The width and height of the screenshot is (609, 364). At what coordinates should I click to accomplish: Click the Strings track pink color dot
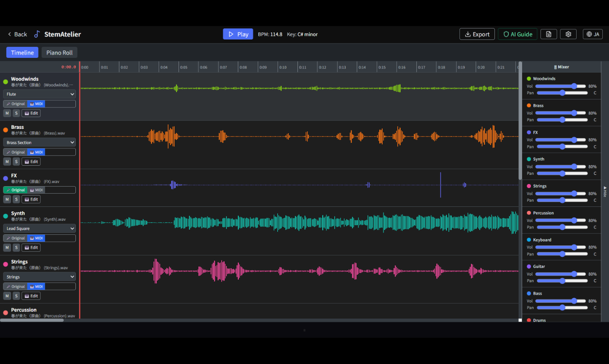6,264
